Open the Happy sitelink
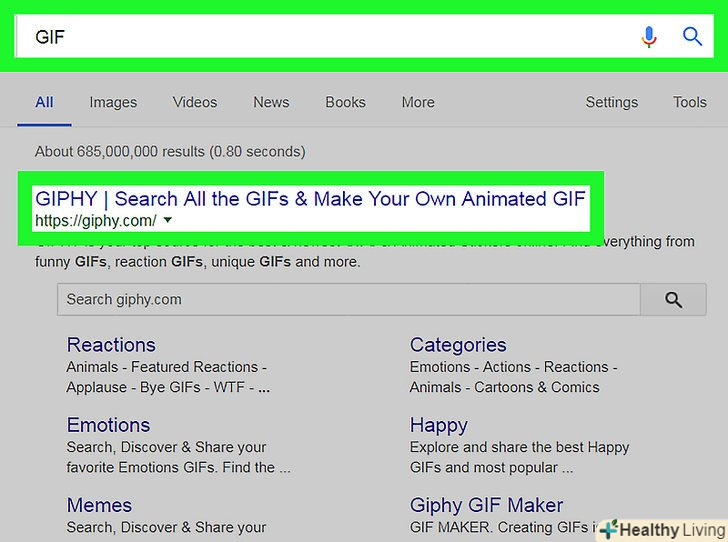Viewport: 728px width, 542px height. (x=438, y=425)
